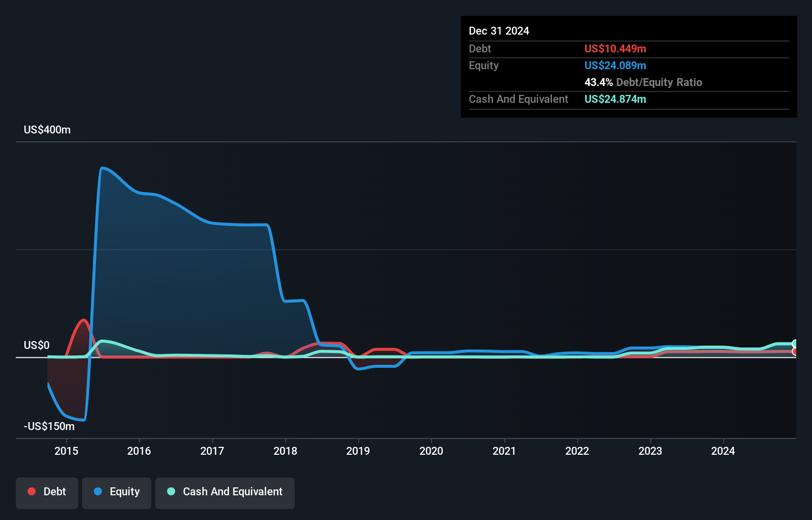The image size is (812, 520).
Task: Click the US$0 y-axis label
Action: 37,345
